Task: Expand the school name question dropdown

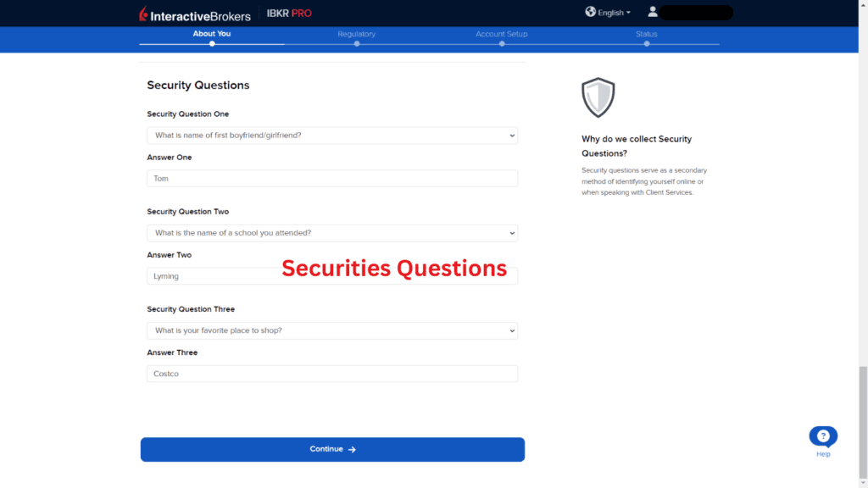Action: point(331,232)
